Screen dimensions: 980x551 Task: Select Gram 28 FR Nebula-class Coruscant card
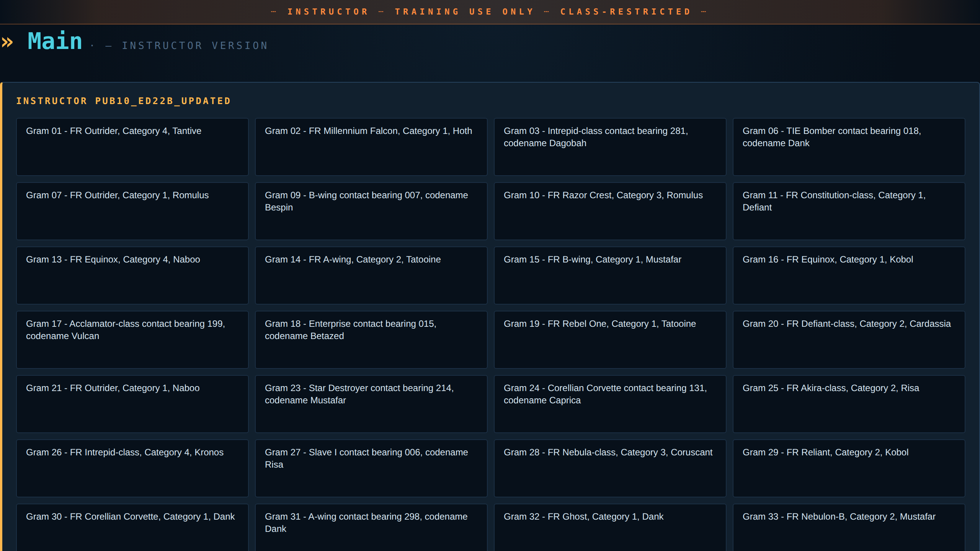610,468
